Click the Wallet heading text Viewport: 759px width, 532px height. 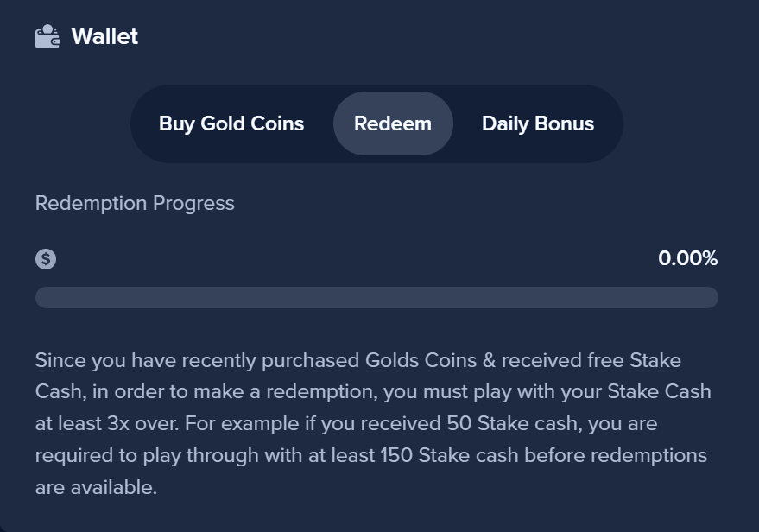104,36
